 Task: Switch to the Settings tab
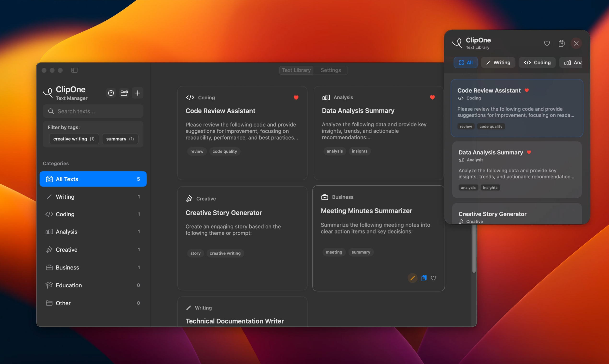click(x=331, y=70)
